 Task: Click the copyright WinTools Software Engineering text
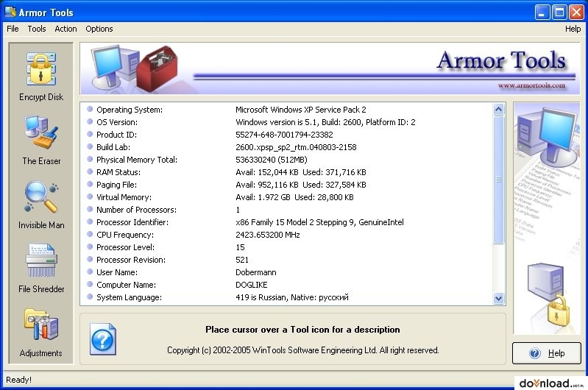[303, 350]
